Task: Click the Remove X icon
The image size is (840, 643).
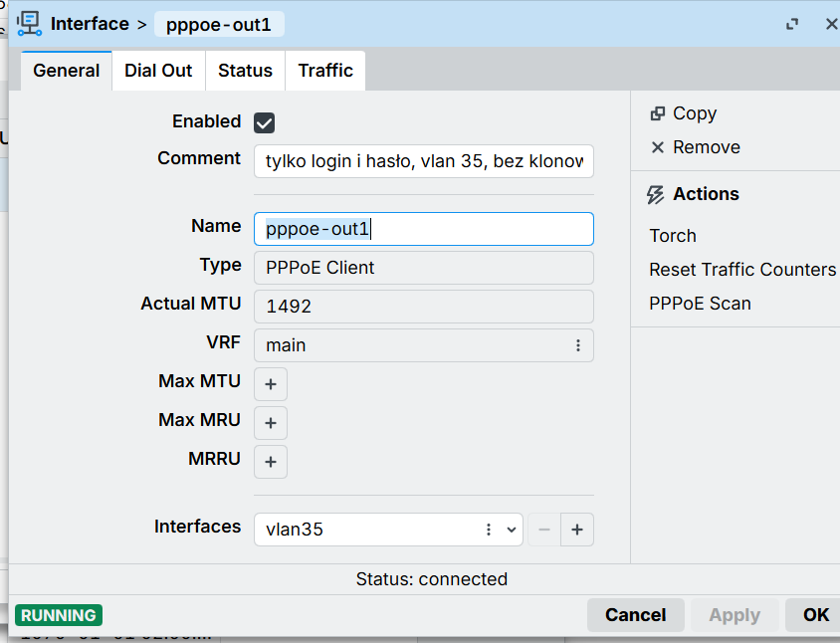Action: click(x=657, y=147)
